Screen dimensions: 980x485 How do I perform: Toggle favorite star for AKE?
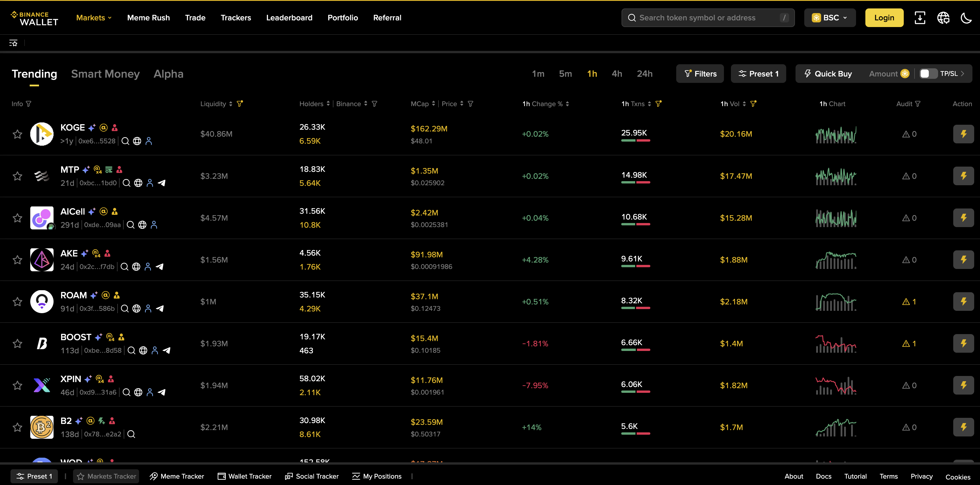pos(17,260)
